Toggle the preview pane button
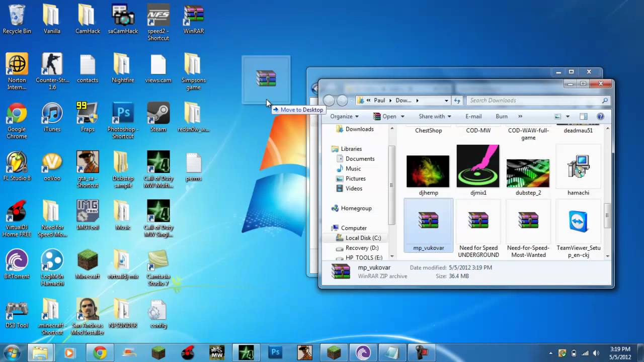Viewport: 644px width, 362px height. tap(584, 116)
